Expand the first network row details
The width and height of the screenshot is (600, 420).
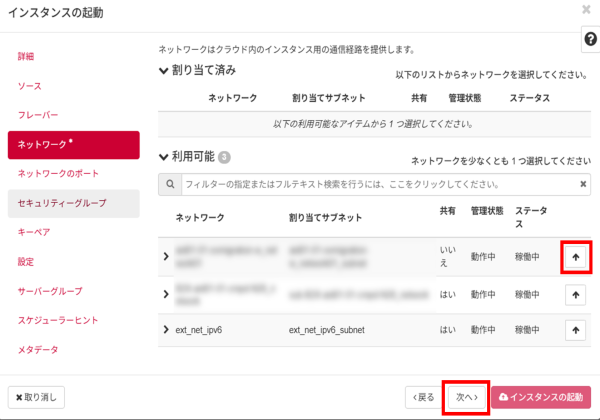(x=166, y=257)
